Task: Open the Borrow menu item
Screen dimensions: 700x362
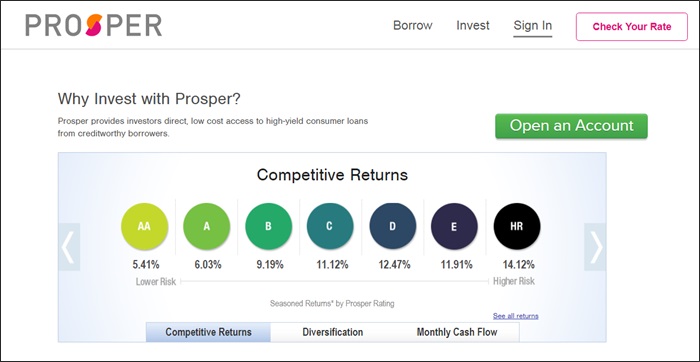Action: 412,25
